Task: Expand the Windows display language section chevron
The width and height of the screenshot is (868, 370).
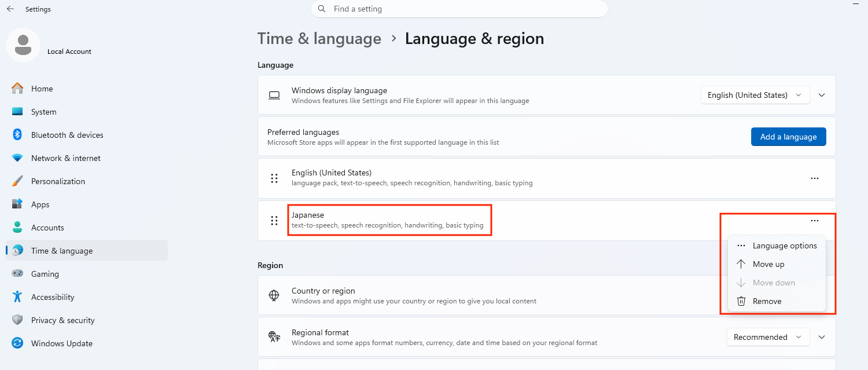Action: pyautogui.click(x=822, y=95)
